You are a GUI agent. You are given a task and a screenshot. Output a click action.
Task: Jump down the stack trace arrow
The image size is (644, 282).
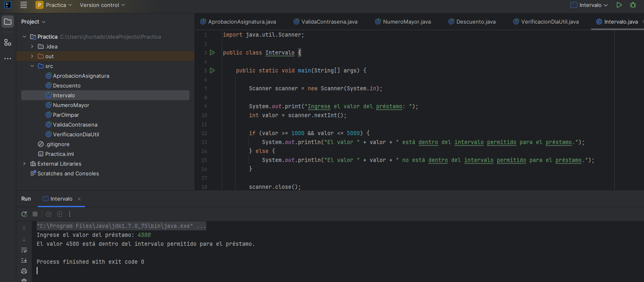(x=24, y=239)
